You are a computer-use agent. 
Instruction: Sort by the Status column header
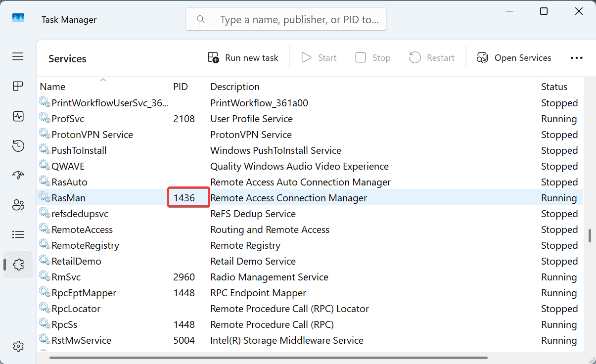pyautogui.click(x=560, y=86)
